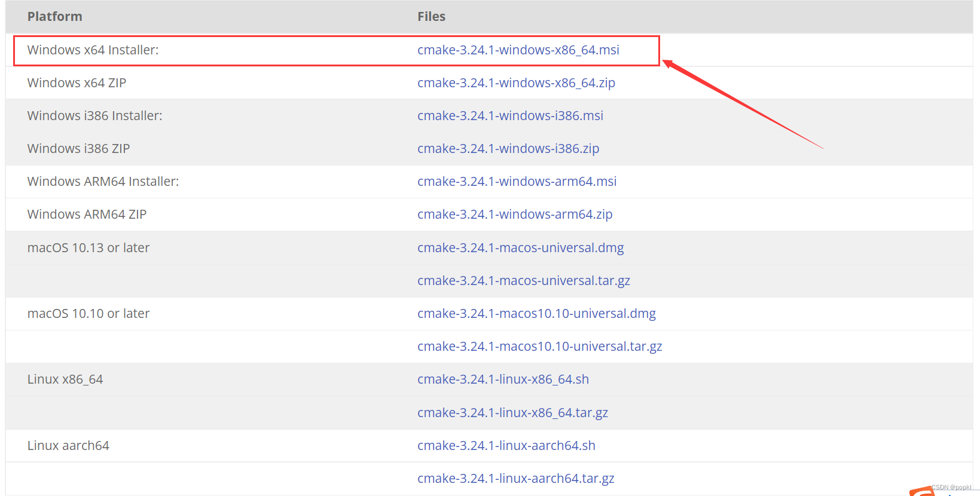Click the Windows x64 ZIP label
Image resolution: width=980 pixels, height=496 pixels.
click(x=77, y=83)
